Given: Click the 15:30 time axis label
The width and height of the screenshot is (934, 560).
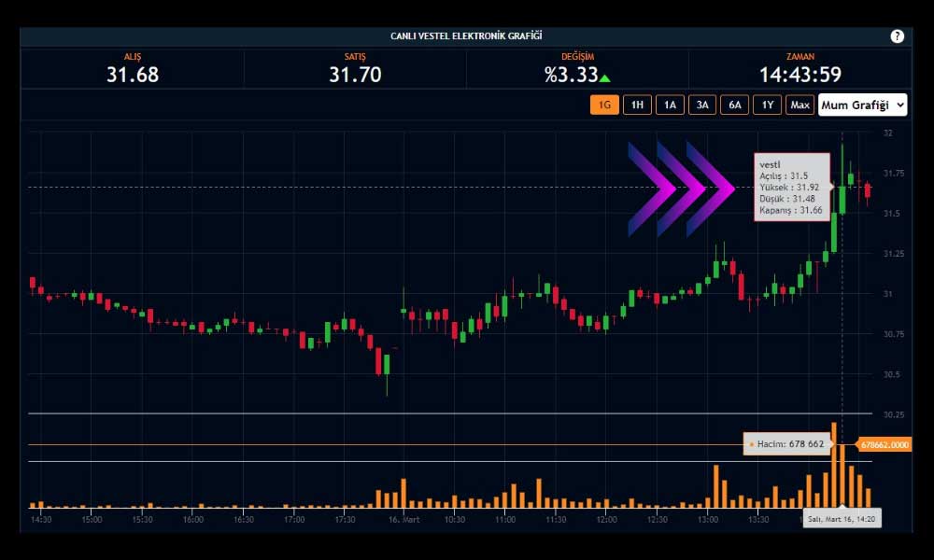Looking at the screenshot, I should (142, 520).
